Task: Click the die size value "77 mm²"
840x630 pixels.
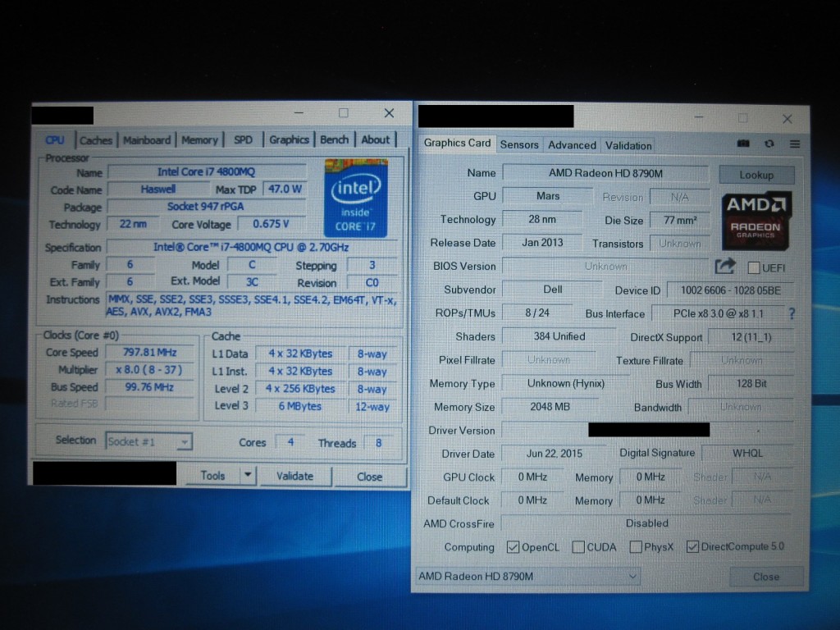Action: [680, 220]
